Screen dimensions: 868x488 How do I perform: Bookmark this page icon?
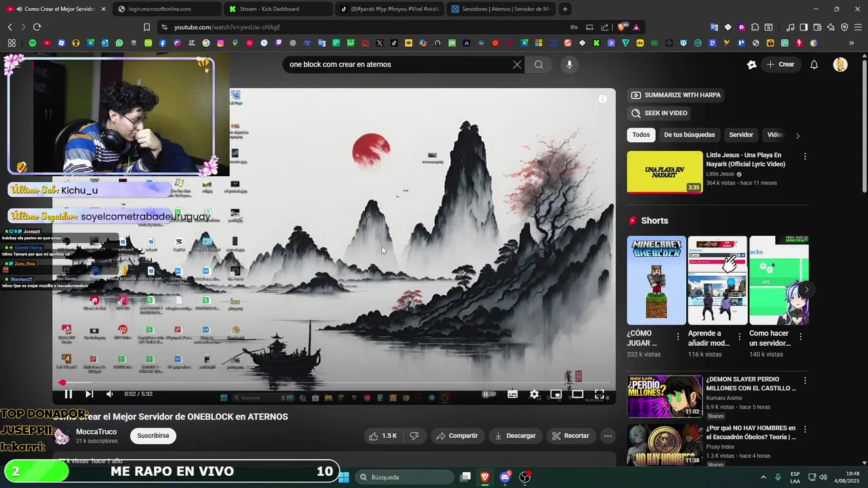click(146, 27)
